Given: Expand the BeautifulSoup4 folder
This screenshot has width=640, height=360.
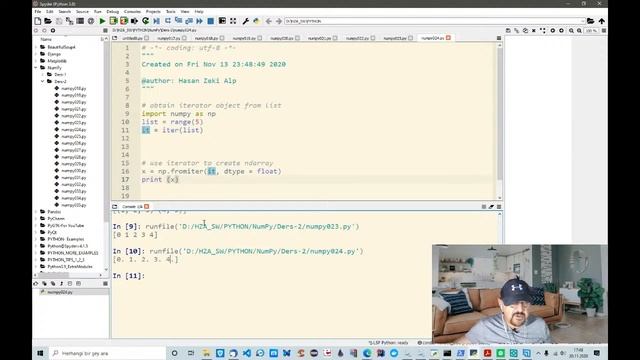Looking at the screenshot, I should pyautogui.click(x=36, y=47).
